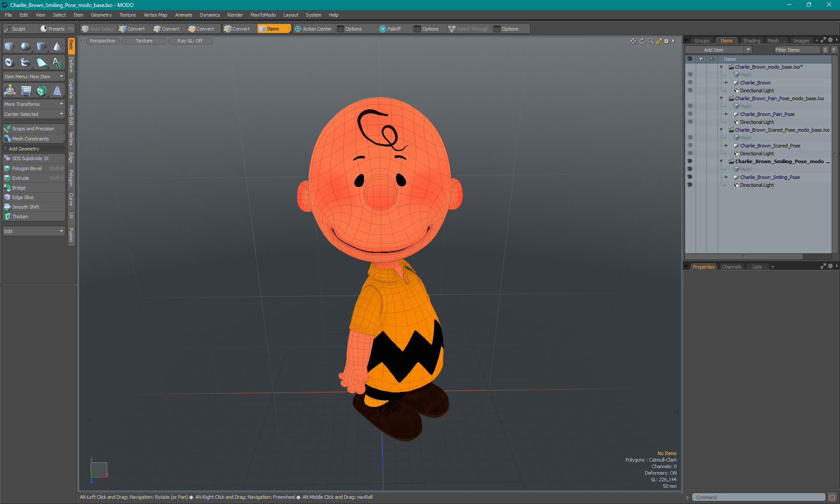
Task: Open Item Menu: New Item dropdown
Action: pyautogui.click(x=34, y=77)
